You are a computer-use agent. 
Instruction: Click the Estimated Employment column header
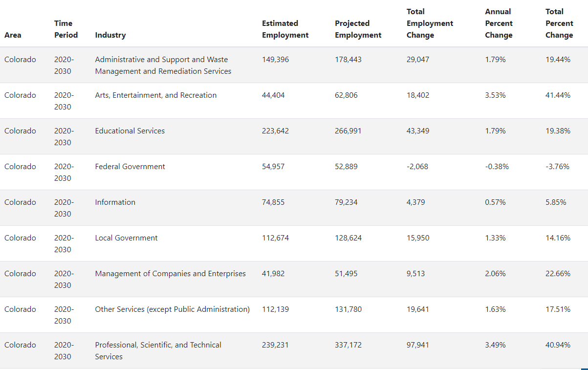click(x=285, y=29)
